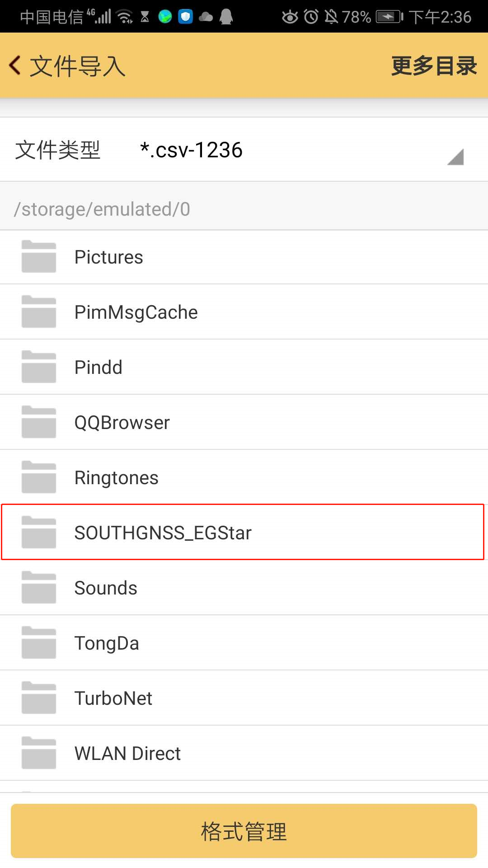Tap the battery indicator in status bar
Viewport: 488px width, 868px height.
point(389,17)
